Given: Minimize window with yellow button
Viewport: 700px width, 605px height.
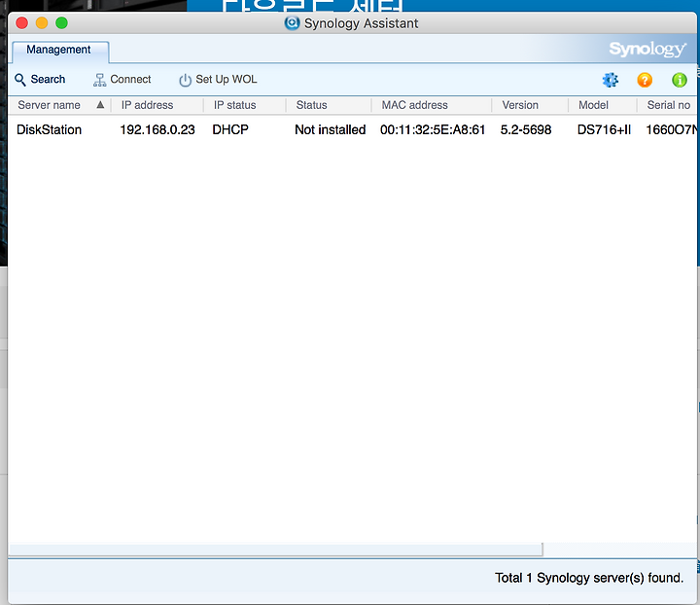Looking at the screenshot, I should click(x=42, y=22).
